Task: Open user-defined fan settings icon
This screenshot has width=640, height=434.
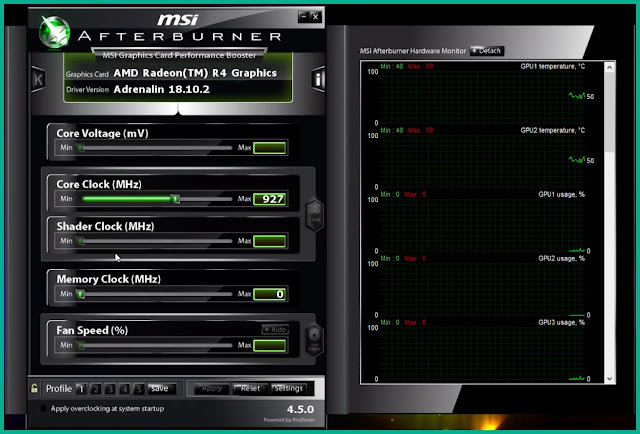Action: (x=314, y=341)
